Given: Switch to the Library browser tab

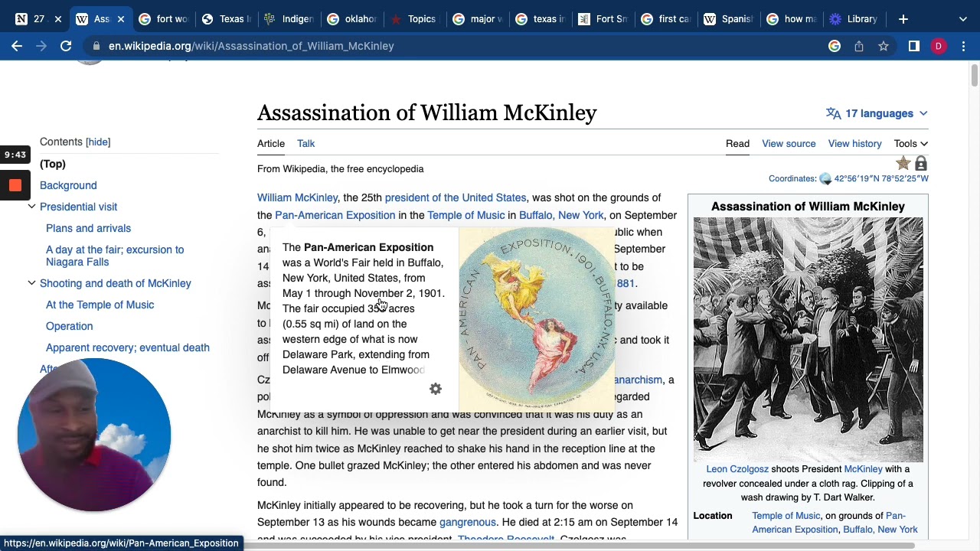Looking at the screenshot, I should click(x=854, y=19).
